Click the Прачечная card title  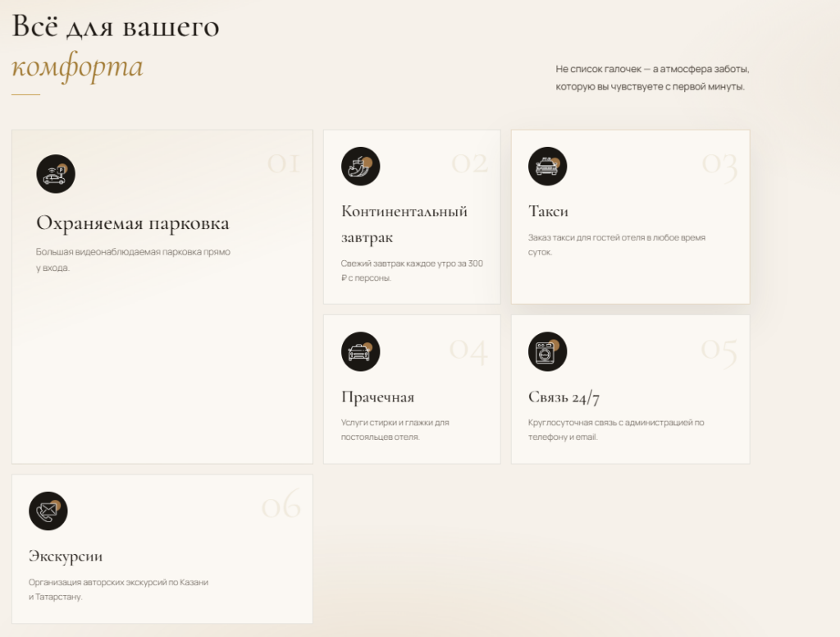(x=377, y=397)
